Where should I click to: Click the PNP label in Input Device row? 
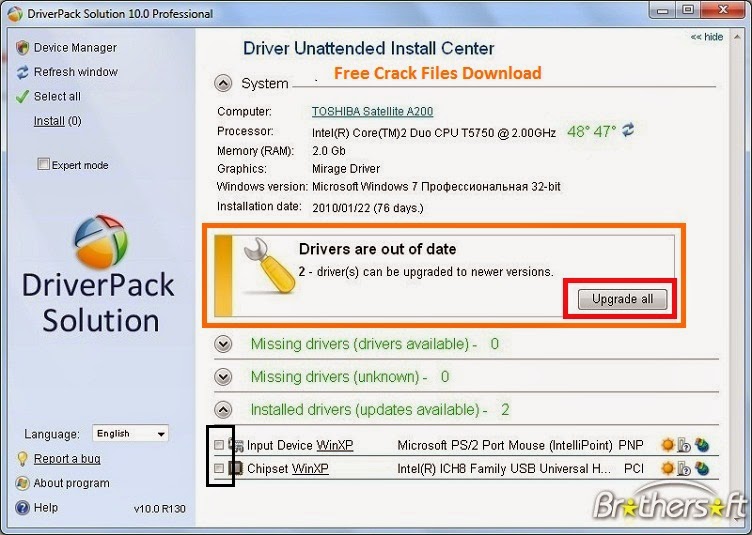coord(631,445)
